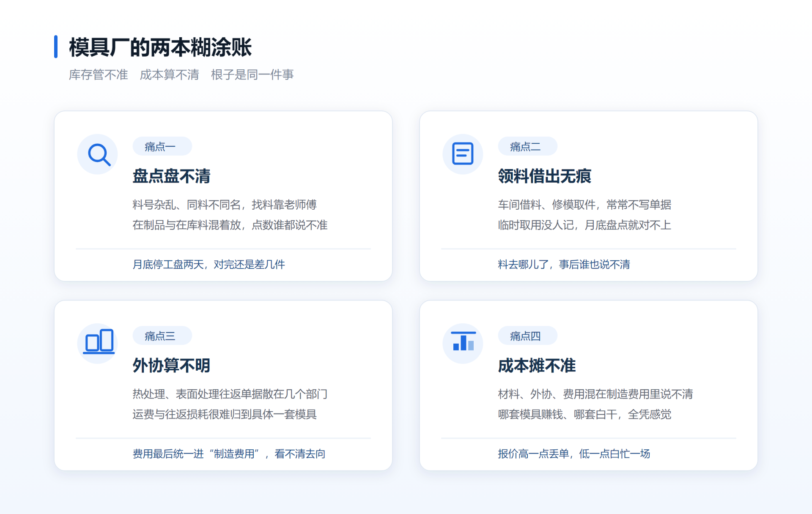Screen dimensions: 812x514
Task: Click the line 在制品与在库料混着放，点数谁都说不准
Action: (230, 225)
